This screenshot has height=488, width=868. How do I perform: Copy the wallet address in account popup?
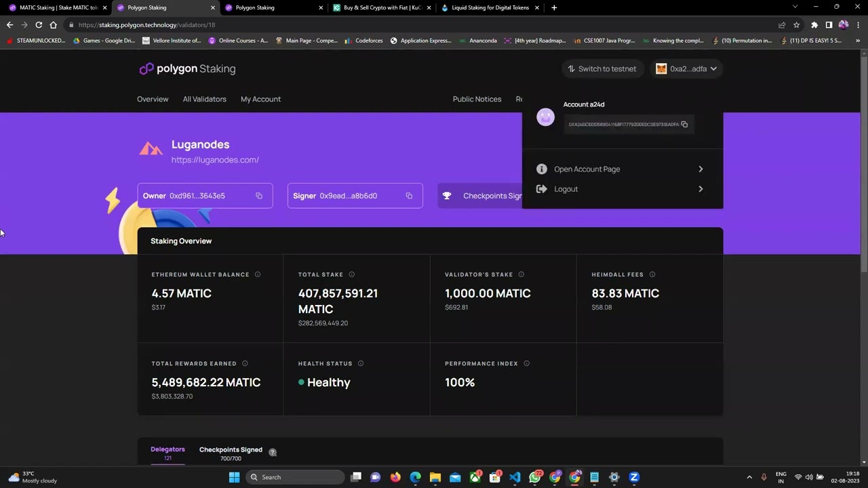[x=684, y=125]
